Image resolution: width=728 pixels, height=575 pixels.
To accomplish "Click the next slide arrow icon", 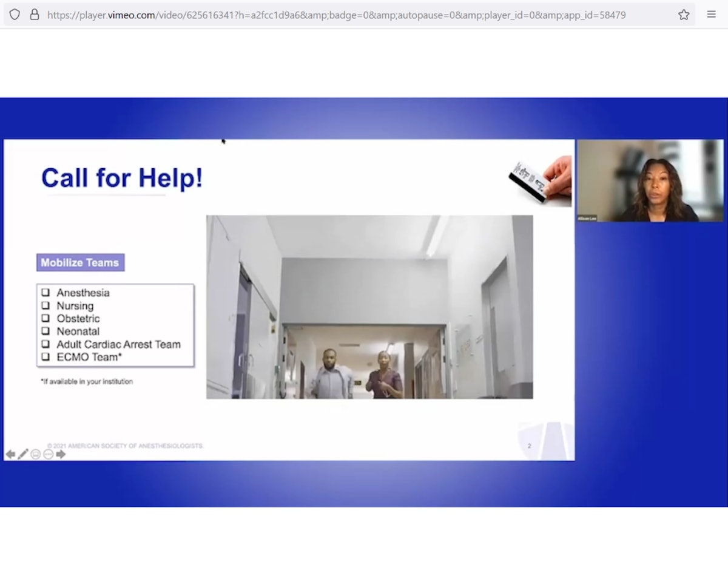I will [x=61, y=454].
